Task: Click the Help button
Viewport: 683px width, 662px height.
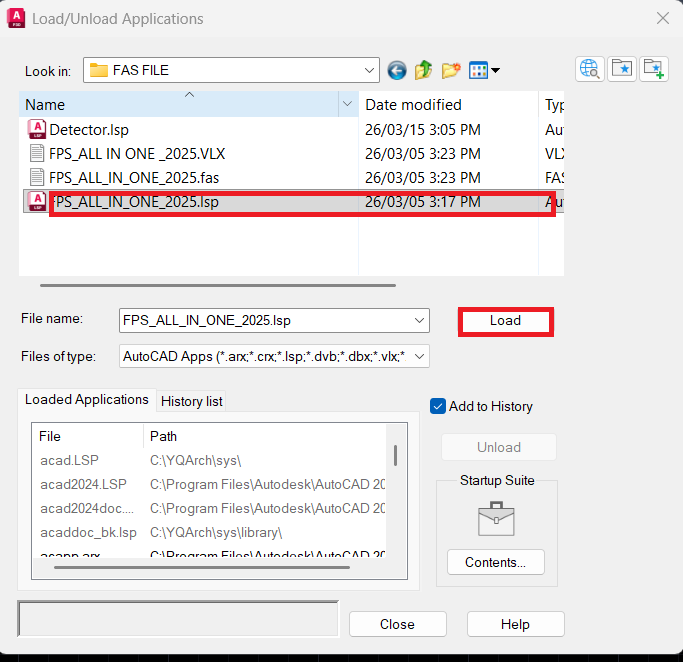Action: [515, 624]
